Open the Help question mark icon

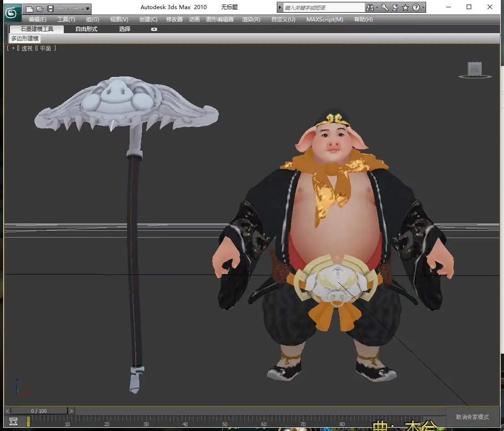coord(416,7)
